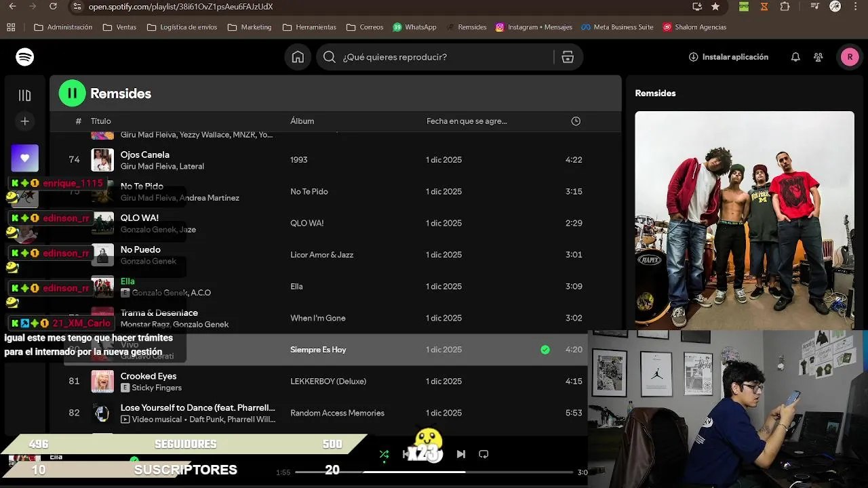Open the Chrome extensions puzzle icon
Viewport: 868px width, 488px height.
point(785,7)
